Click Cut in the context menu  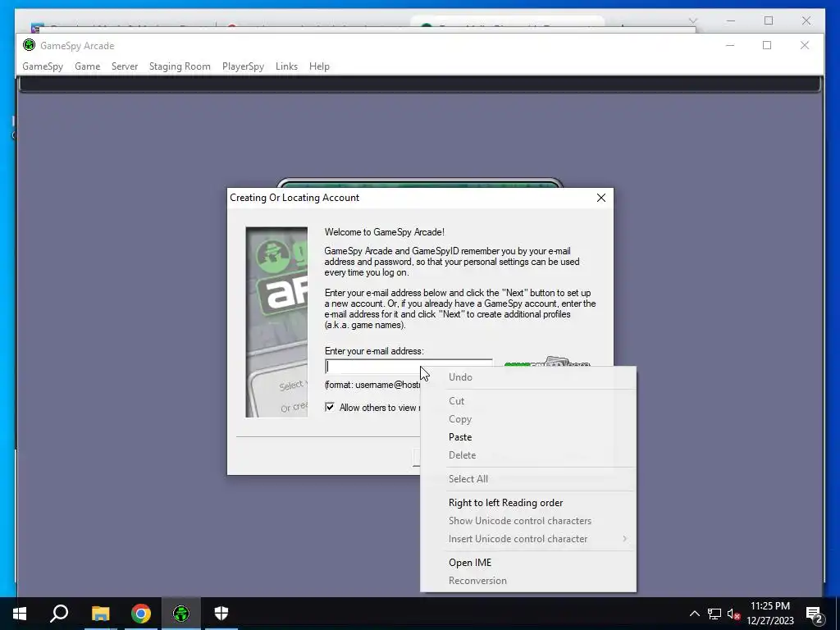[528, 400]
